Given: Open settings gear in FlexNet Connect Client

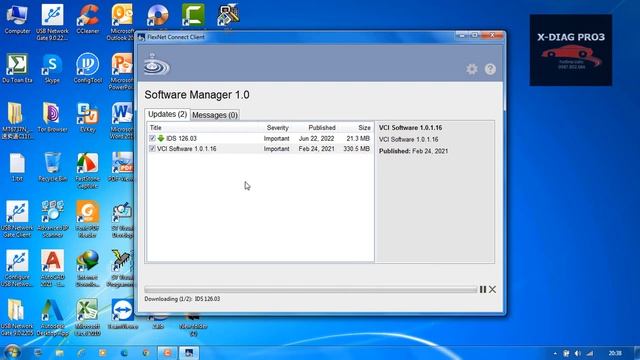Looking at the screenshot, I should pos(471,69).
